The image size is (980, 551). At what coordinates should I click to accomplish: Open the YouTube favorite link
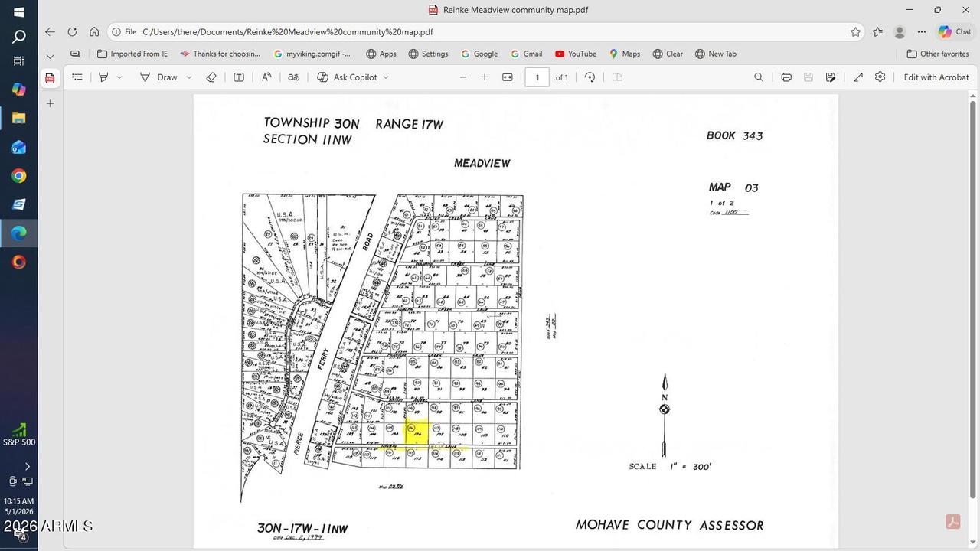coord(576,54)
